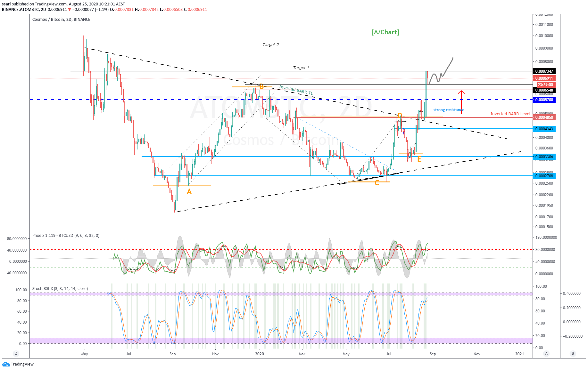
Task: Select the 0.4000000 Stoch RSI scale value
Action: coord(572,294)
